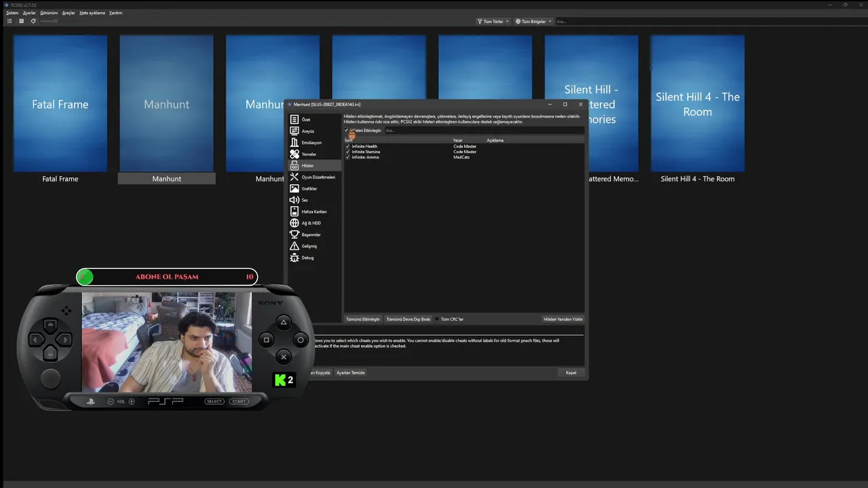Click the Kapat button
This screenshot has height=488, width=868.
click(x=571, y=373)
